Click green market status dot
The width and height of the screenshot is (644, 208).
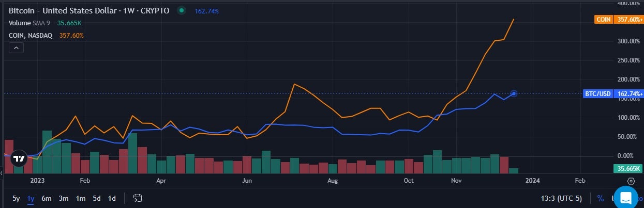[181, 10]
